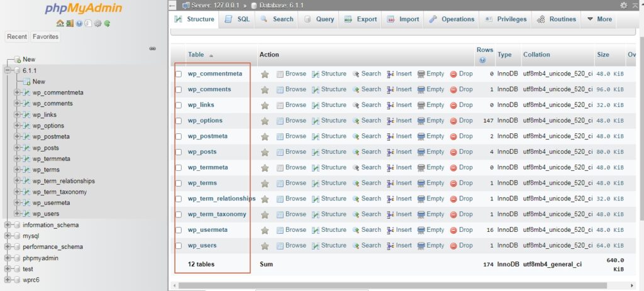Tick the wp_terms checkbox
Screen dimensions: 644x291
click(x=179, y=184)
